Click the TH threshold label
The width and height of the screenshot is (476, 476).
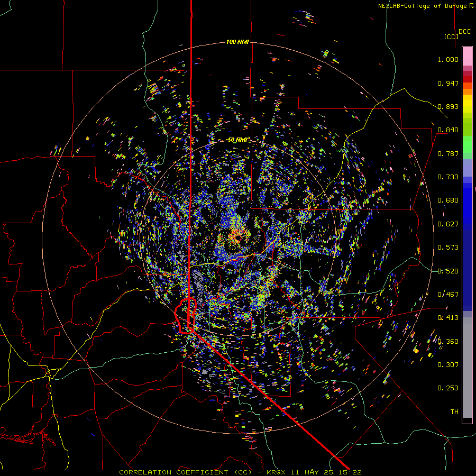(454, 412)
